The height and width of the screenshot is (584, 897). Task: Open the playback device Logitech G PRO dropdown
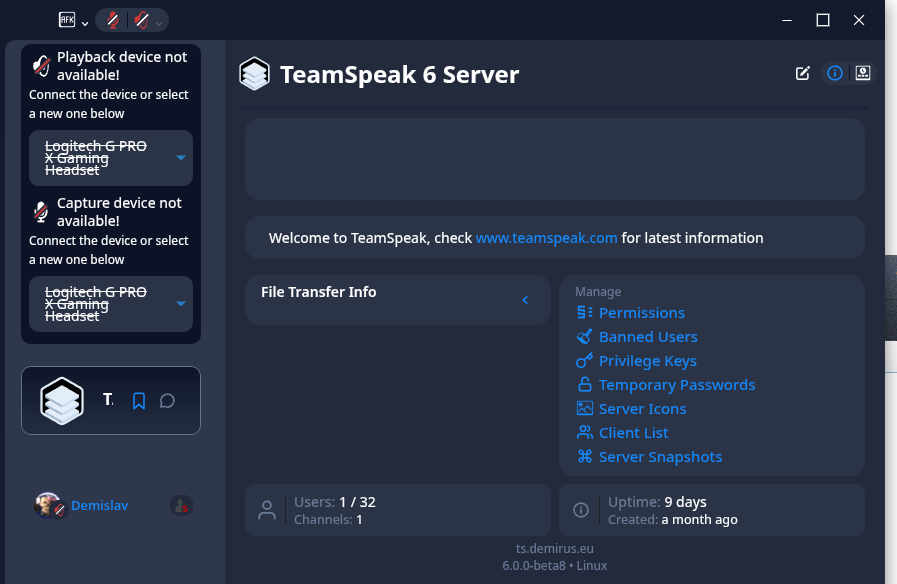[x=111, y=158]
